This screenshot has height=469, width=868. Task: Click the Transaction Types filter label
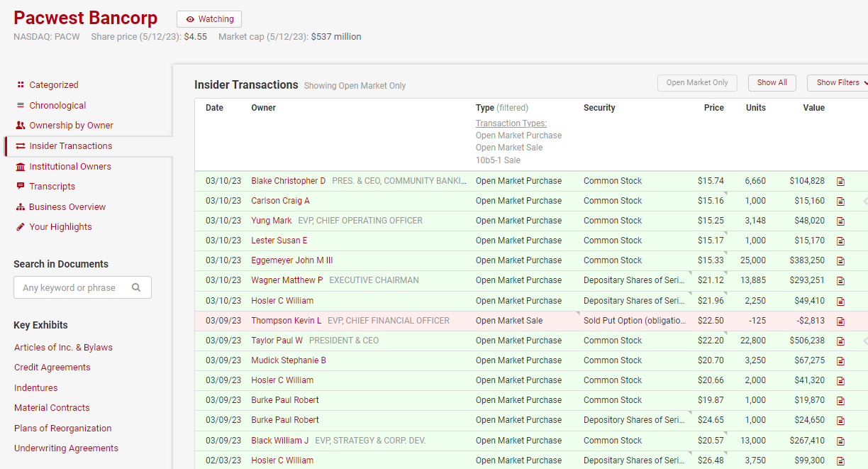pos(511,123)
